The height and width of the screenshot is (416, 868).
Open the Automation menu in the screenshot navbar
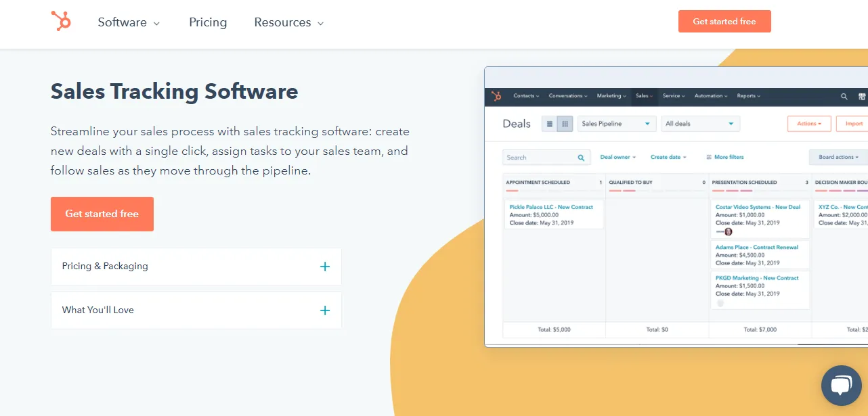pyautogui.click(x=711, y=96)
